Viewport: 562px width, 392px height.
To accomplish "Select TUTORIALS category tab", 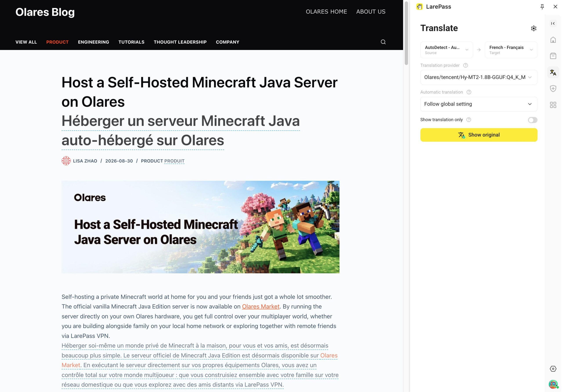I will 131,42.
